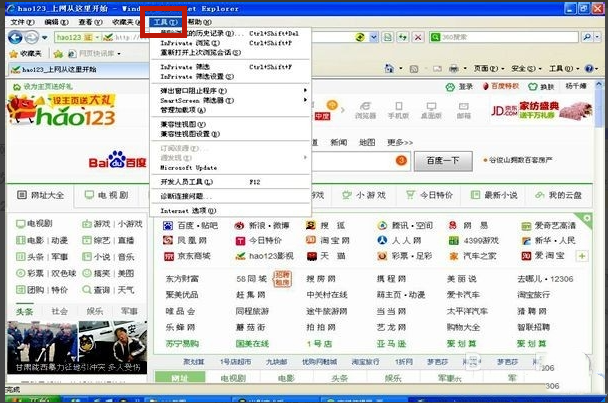Open the 小游戏 page tab
Viewport: 608px width, 403px height.
[364, 195]
